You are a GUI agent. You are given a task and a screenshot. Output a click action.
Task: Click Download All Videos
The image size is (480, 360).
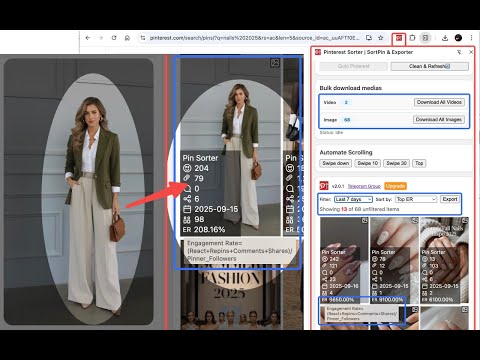(x=439, y=102)
